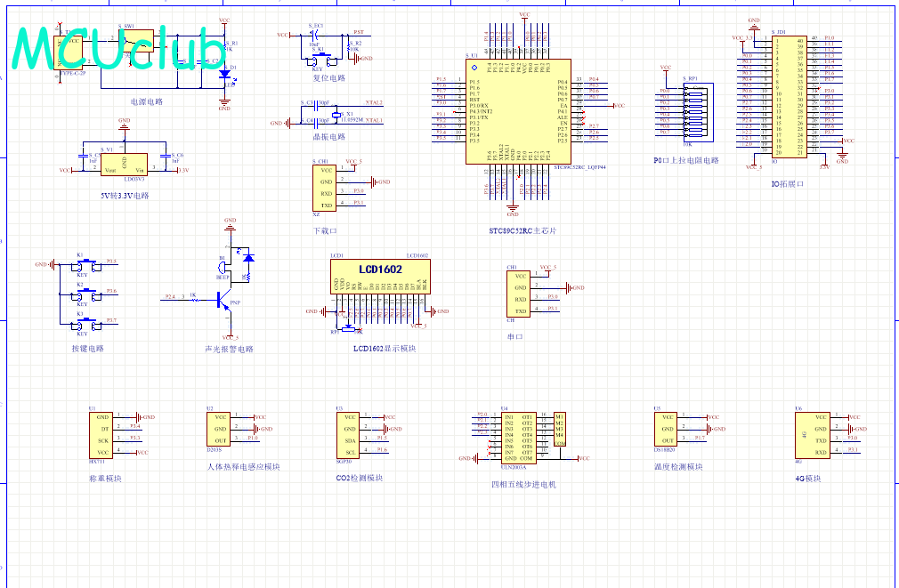Click the D1 LED in power circuit

point(223,75)
